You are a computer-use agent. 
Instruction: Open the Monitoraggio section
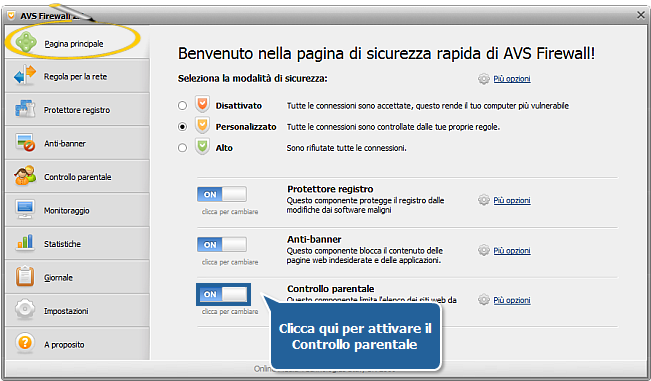click(77, 210)
